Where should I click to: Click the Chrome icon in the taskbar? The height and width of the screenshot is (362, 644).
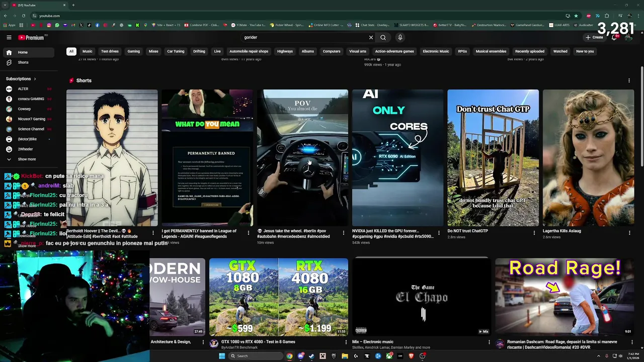click(x=289, y=356)
